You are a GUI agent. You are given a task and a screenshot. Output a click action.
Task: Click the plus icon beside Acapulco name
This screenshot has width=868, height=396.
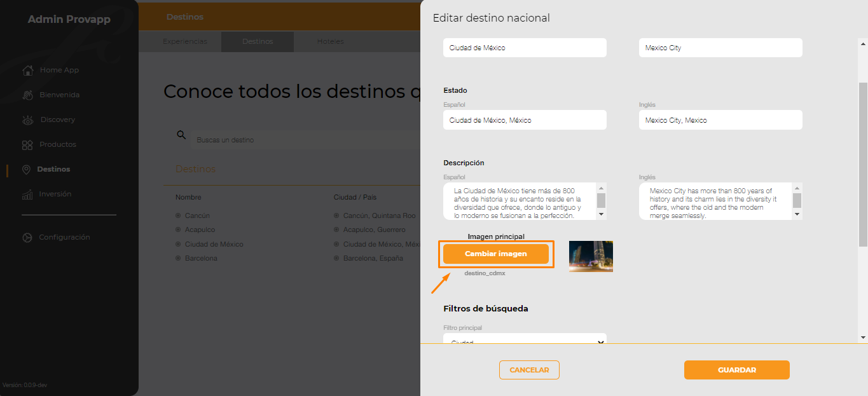tap(178, 229)
